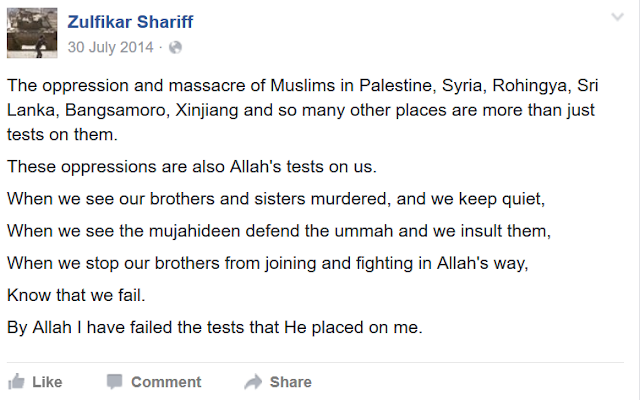Click the Comment speech bubble icon
Screen dimensions: 640x400
(114, 382)
